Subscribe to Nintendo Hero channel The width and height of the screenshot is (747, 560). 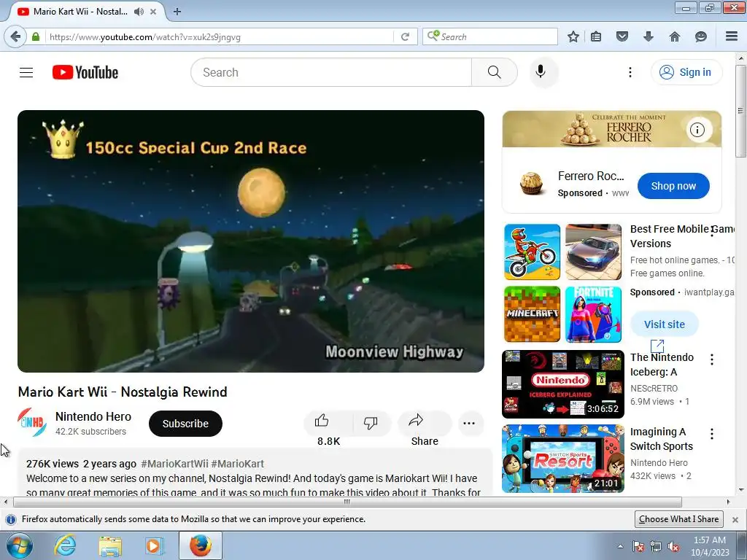185,424
